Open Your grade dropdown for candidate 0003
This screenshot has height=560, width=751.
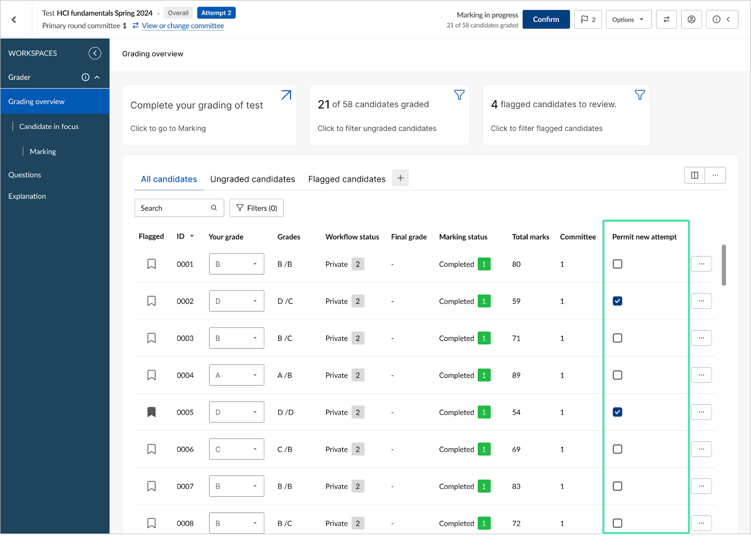pos(237,338)
